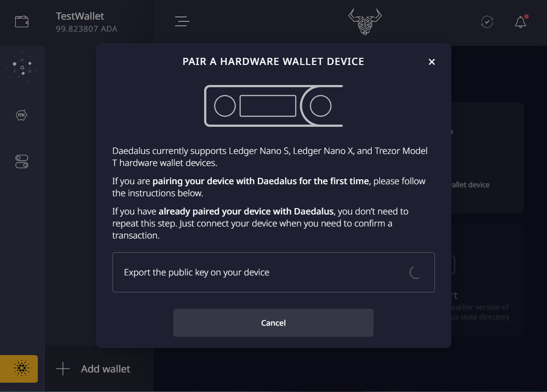This screenshot has height=392, width=547.
Task: Open ITN rewards via piggy bank icon
Action: click(22, 115)
